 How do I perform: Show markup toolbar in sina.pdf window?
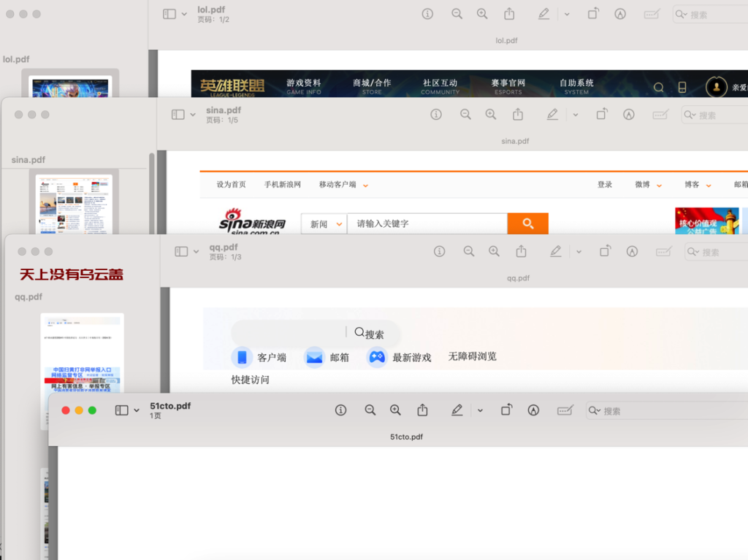(629, 115)
